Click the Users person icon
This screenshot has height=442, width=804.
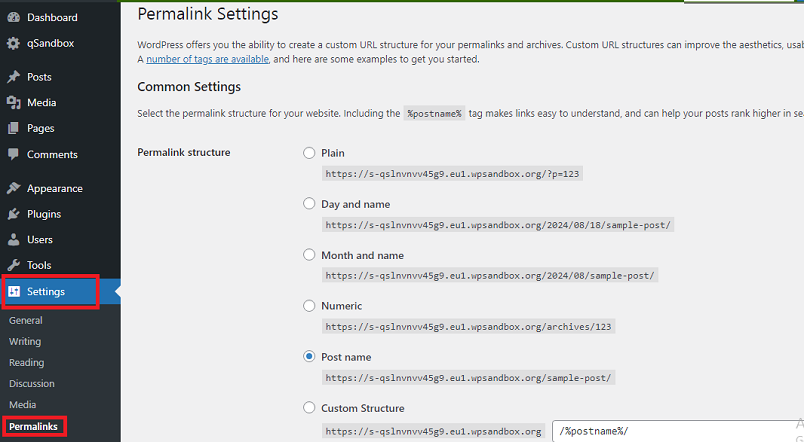click(x=13, y=240)
